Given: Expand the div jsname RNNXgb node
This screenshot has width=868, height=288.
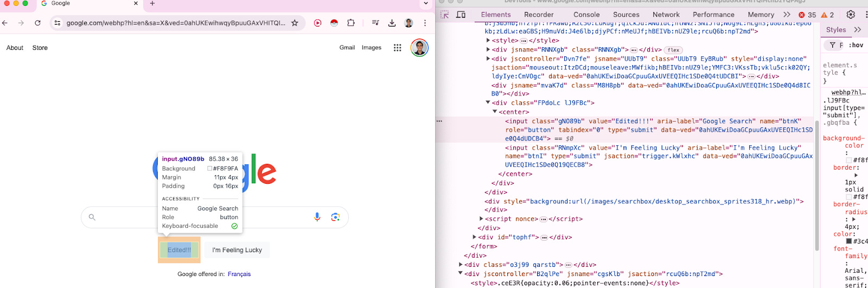Looking at the screenshot, I should (x=488, y=49).
